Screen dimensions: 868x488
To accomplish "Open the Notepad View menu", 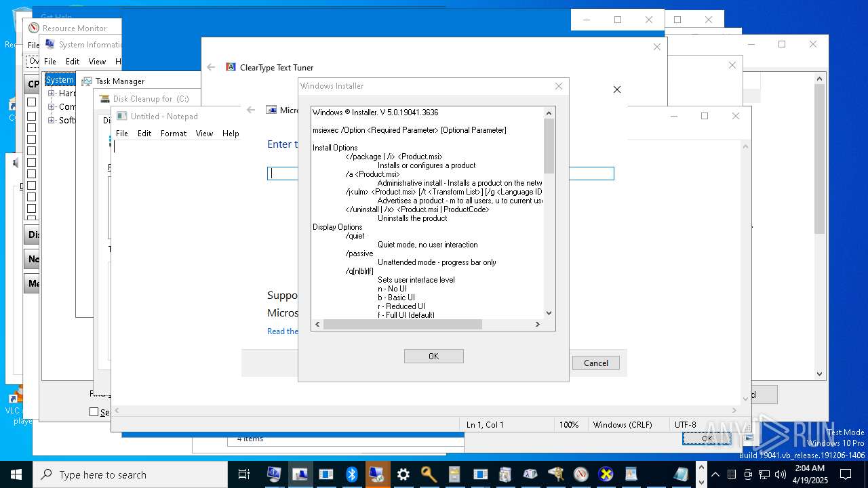I will pyautogui.click(x=205, y=134).
